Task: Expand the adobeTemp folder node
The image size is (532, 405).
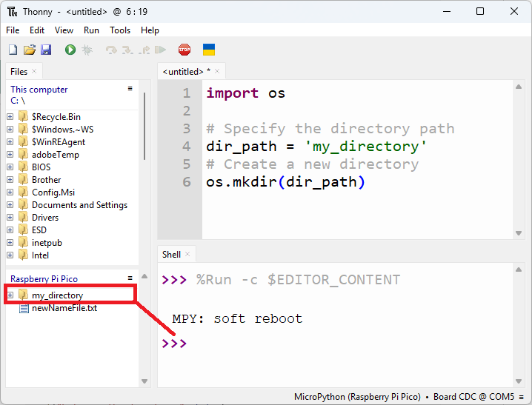Action: 10,155
